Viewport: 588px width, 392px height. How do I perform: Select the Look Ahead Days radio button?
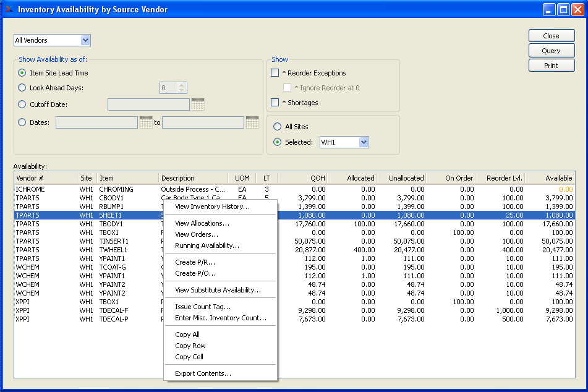pos(22,88)
